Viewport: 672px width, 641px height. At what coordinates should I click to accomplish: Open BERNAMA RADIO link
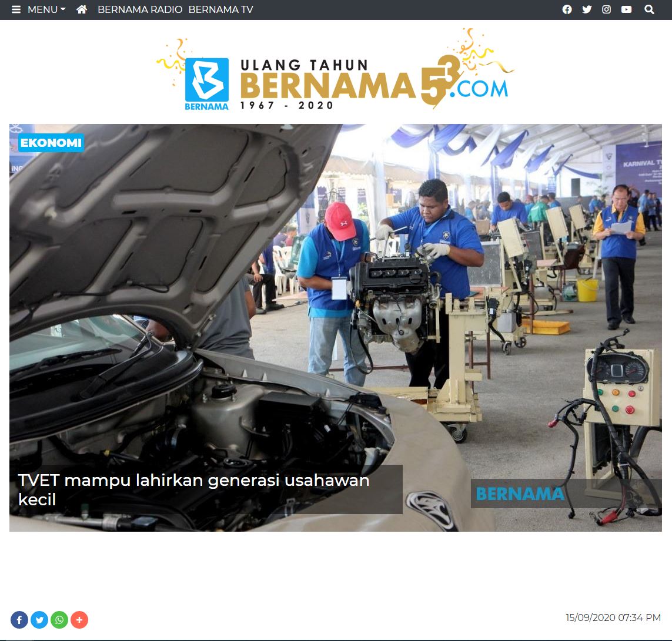[140, 9]
